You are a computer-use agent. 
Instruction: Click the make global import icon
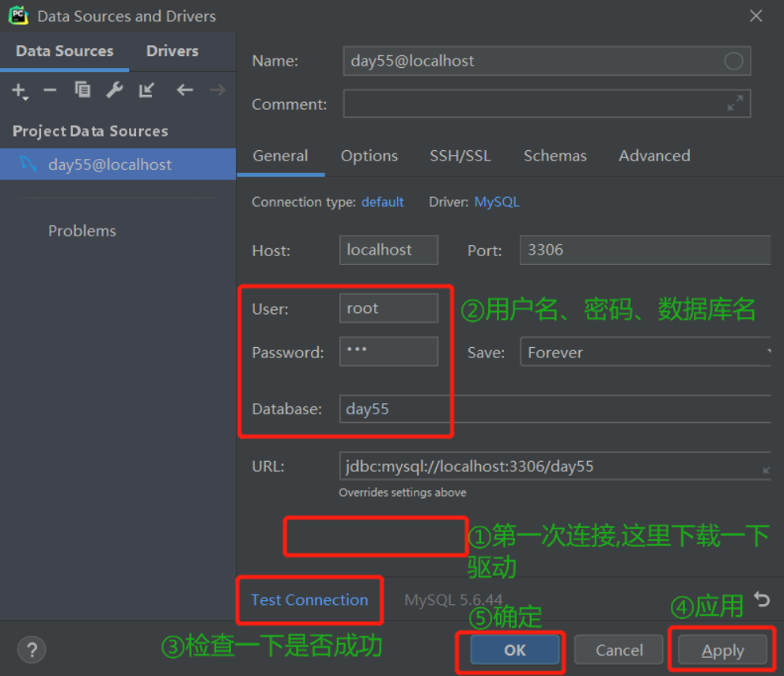pyautogui.click(x=146, y=90)
